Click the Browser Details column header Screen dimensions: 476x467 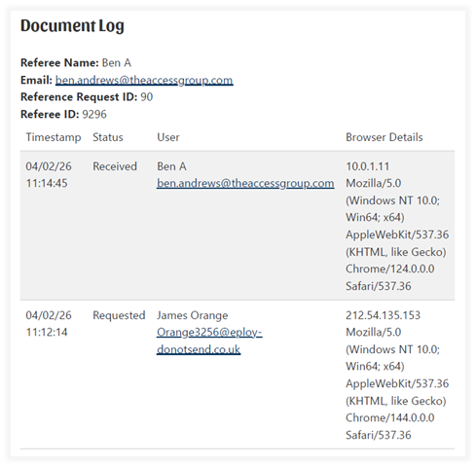coord(384,137)
